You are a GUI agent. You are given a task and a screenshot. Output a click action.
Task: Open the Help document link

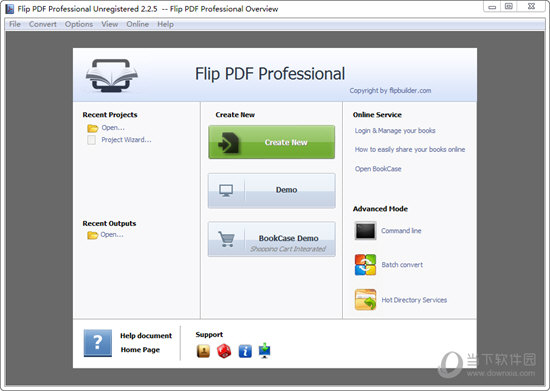coord(146,336)
